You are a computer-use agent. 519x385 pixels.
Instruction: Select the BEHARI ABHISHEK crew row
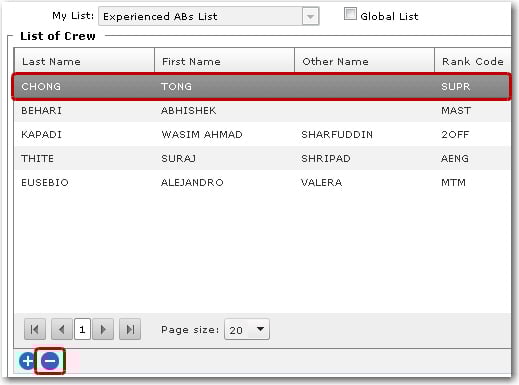[x=262, y=111]
